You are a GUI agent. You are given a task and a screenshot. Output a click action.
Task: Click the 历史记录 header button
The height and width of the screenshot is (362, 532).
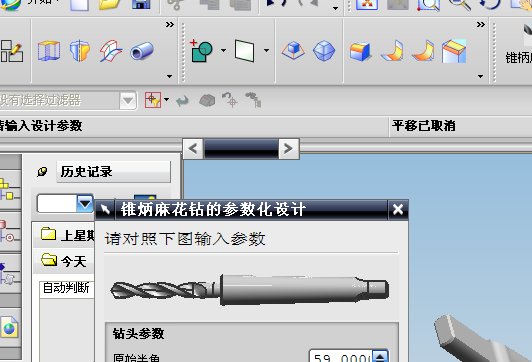[113, 172]
